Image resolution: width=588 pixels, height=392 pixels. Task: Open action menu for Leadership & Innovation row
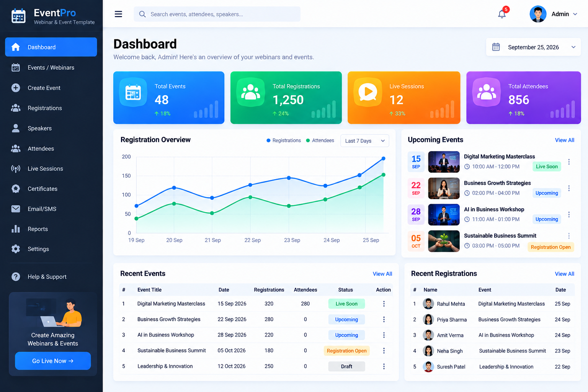coord(384,366)
